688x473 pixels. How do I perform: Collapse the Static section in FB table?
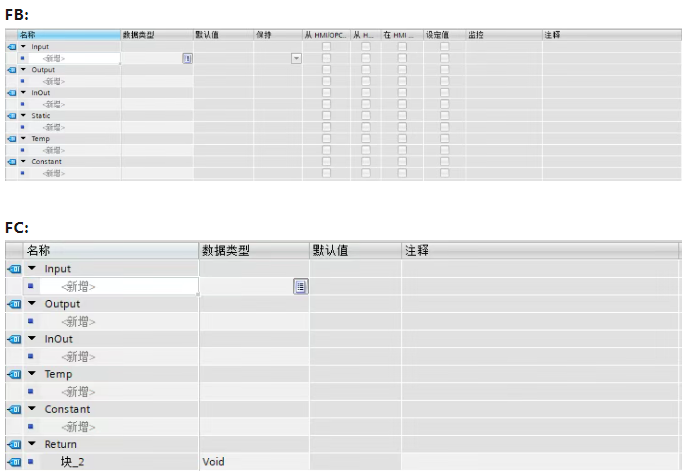click(23, 115)
